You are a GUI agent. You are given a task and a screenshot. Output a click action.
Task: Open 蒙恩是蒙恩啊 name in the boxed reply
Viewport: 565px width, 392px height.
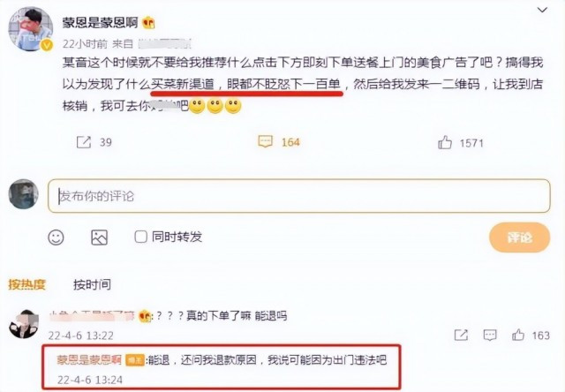point(89,359)
